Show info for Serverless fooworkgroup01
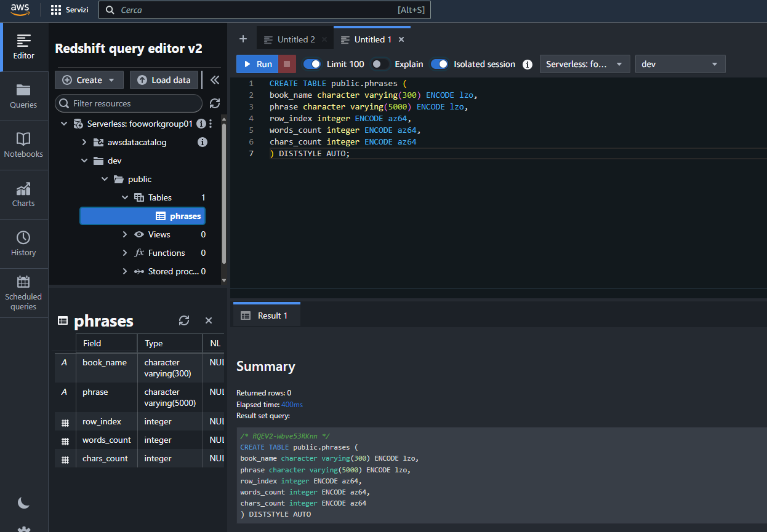The width and height of the screenshot is (767, 532). coord(201,124)
